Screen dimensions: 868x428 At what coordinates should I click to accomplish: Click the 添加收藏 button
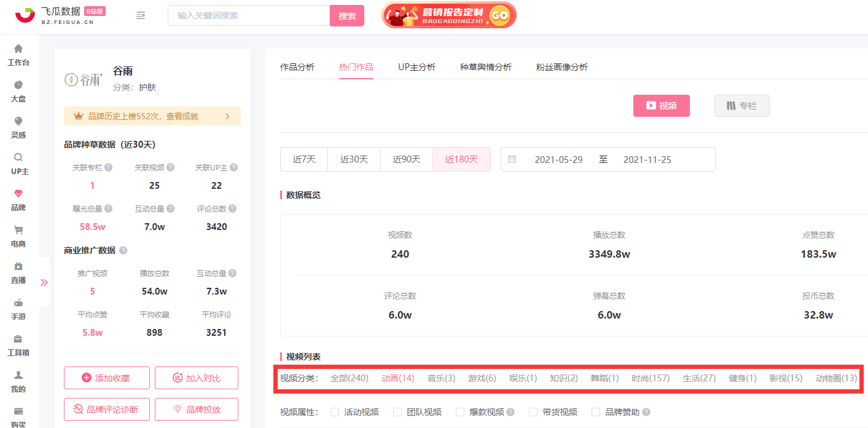pyautogui.click(x=107, y=378)
